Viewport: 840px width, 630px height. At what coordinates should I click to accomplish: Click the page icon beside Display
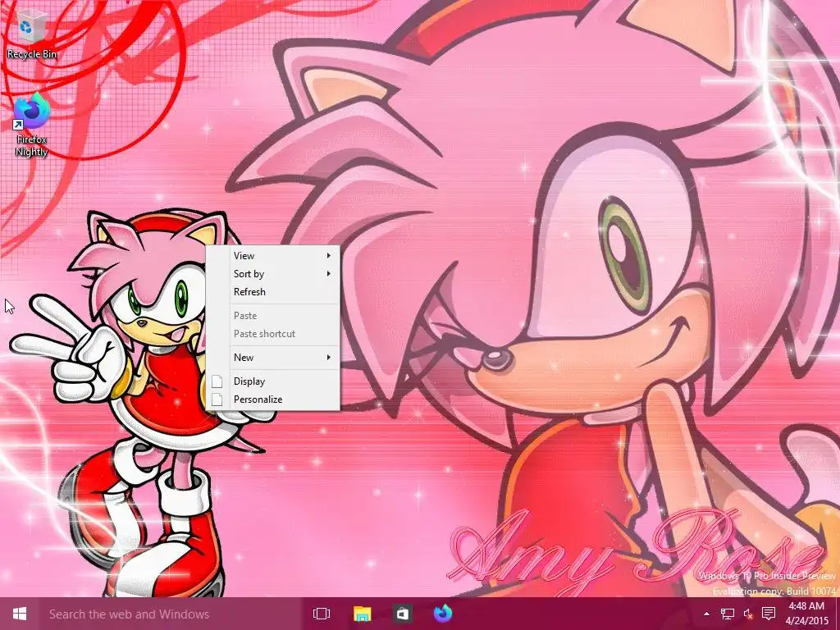coord(217,381)
